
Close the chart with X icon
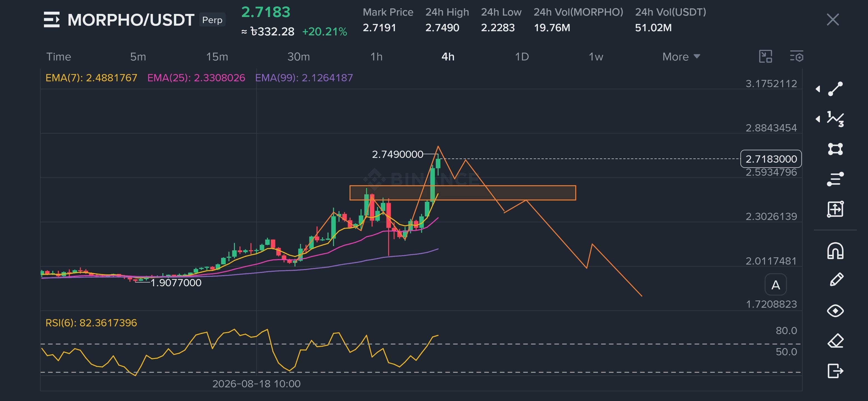[833, 19]
